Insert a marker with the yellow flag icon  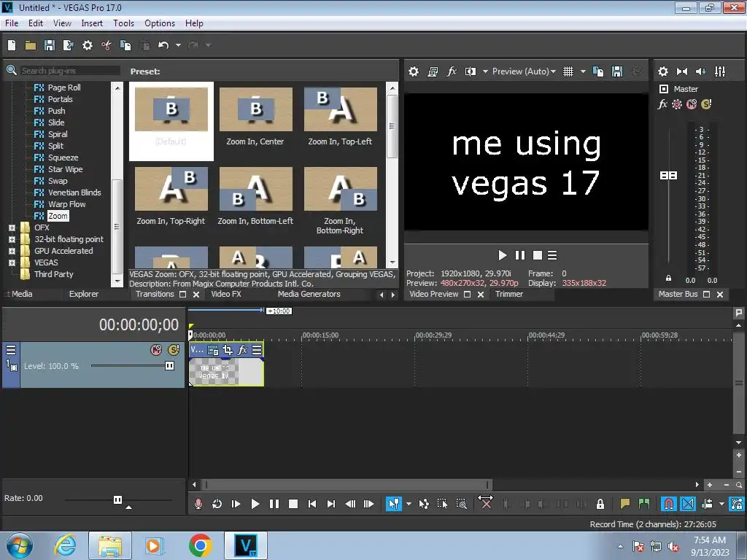pos(625,504)
